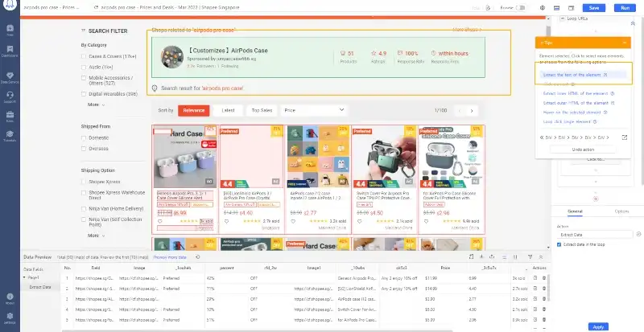Open the Customizes AirPods Case shop avatar

pyautogui.click(x=172, y=57)
